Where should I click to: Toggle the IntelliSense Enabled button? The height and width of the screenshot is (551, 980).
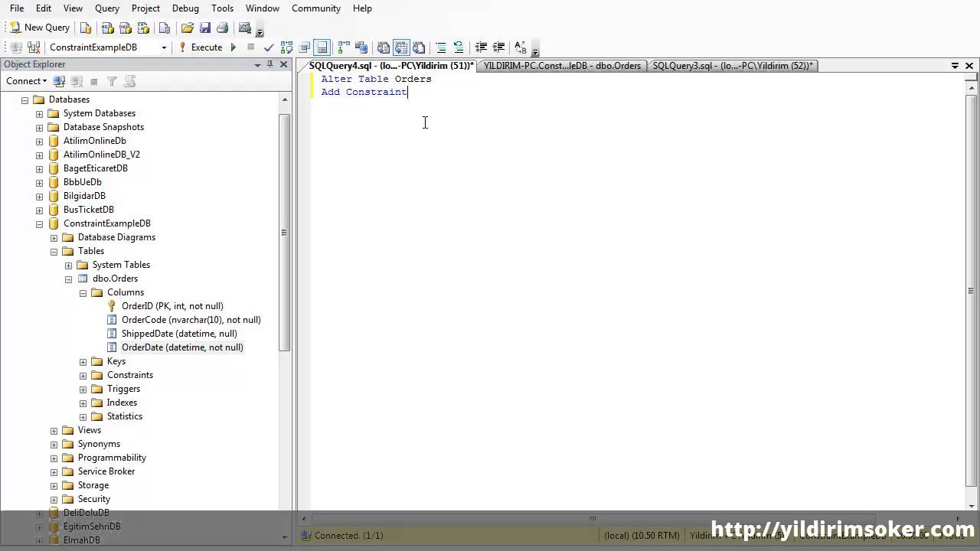tap(322, 47)
